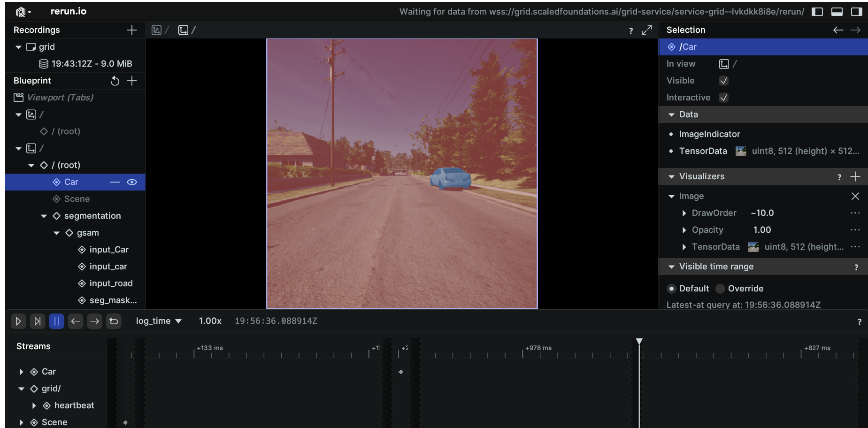This screenshot has width=868, height=428.
Task: Collapse the Data section
Action: point(671,115)
